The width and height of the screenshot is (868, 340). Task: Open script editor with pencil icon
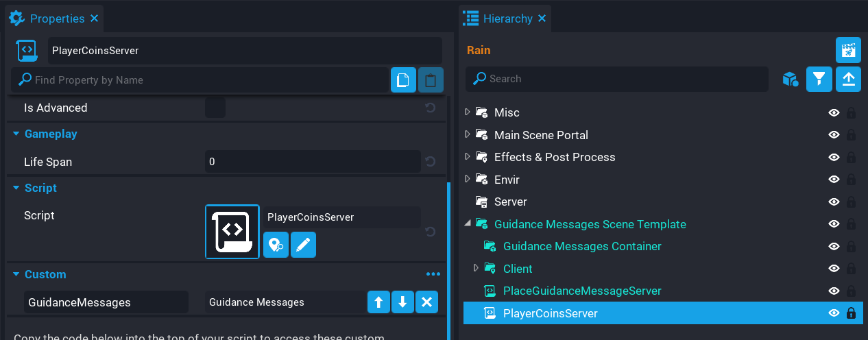coord(303,245)
